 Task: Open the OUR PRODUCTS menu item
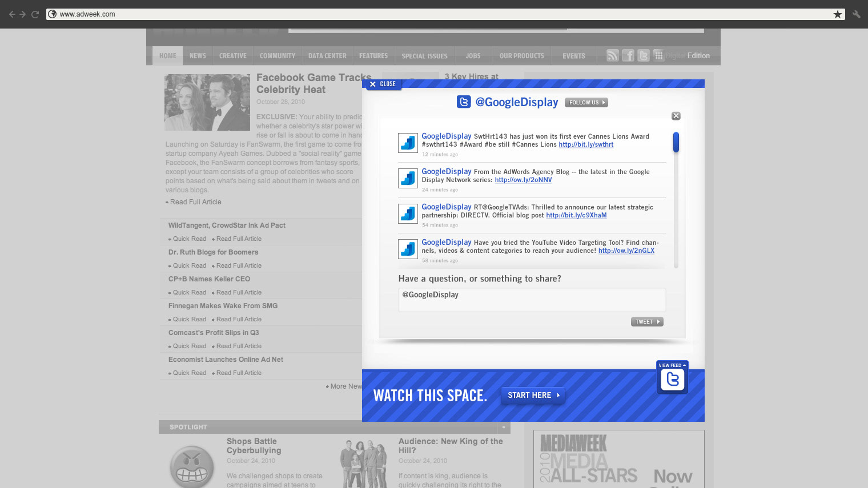tap(521, 56)
